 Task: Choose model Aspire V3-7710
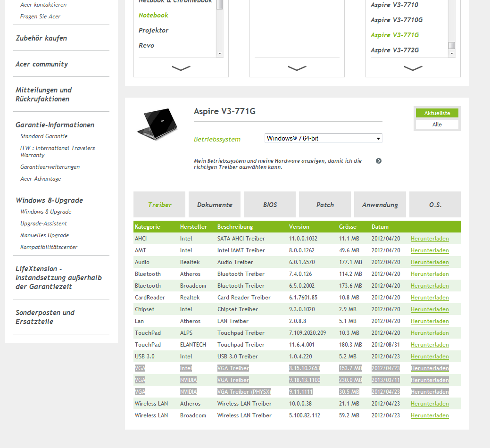click(394, 5)
